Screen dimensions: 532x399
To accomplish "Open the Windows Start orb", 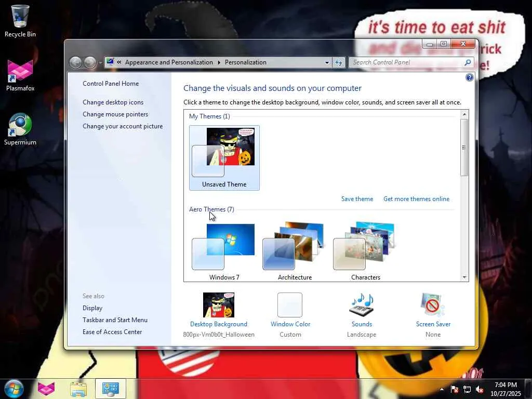I will (14, 389).
